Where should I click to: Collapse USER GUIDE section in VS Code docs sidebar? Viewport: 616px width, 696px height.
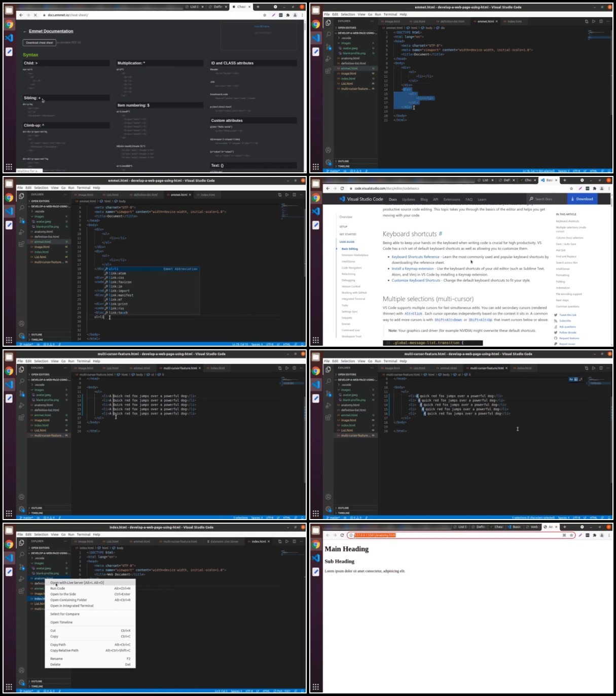347,242
